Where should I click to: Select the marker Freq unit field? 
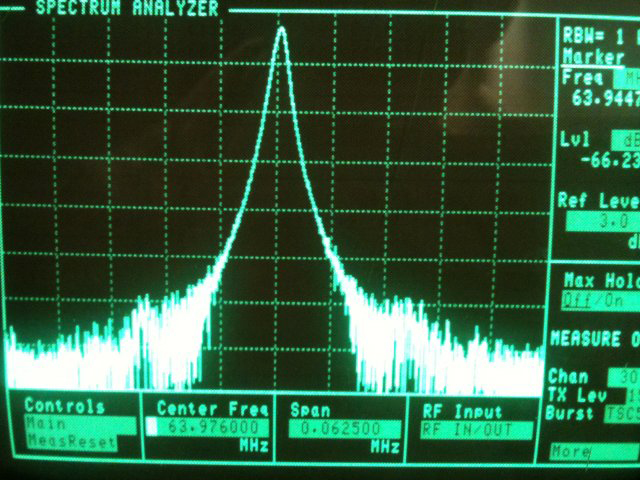click(x=627, y=79)
